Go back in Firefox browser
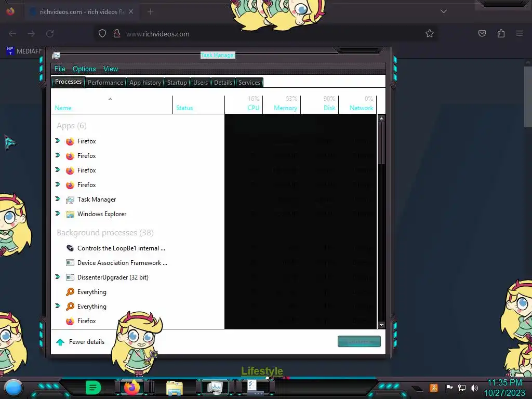The image size is (532, 399). (x=12, y=34)
